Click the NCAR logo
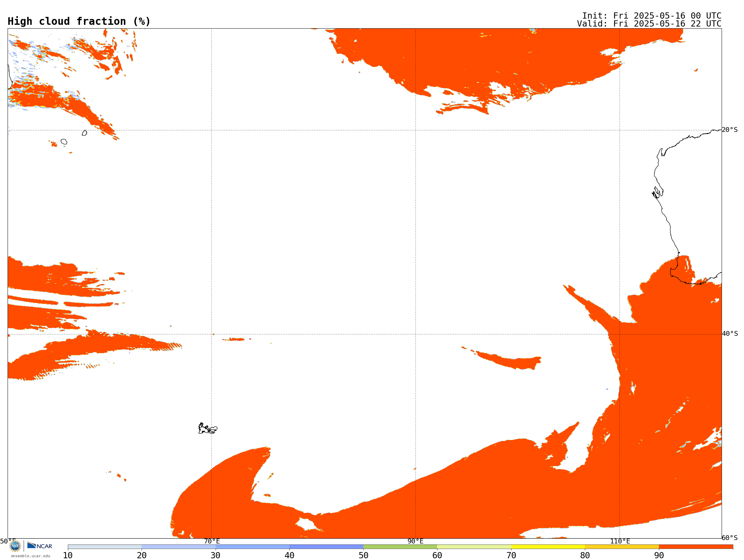 pyautogui.click(x=40, y=546)
